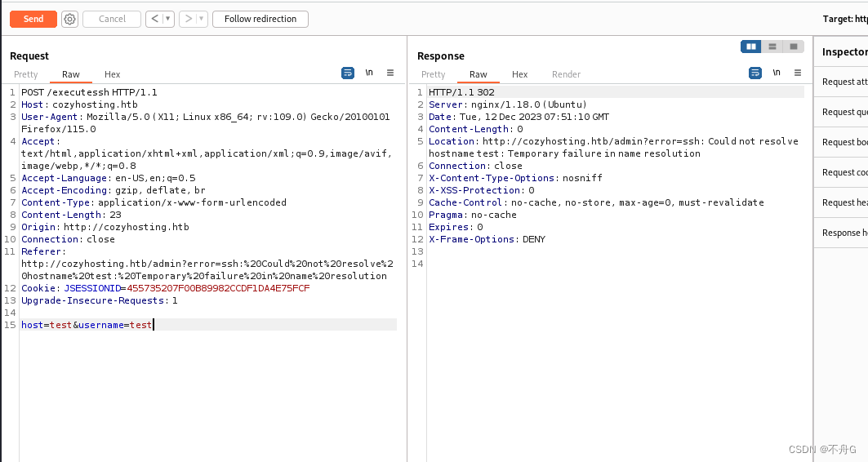868x462 pixels.
Task: Click the Target label at top right
Action: [845, 19]
